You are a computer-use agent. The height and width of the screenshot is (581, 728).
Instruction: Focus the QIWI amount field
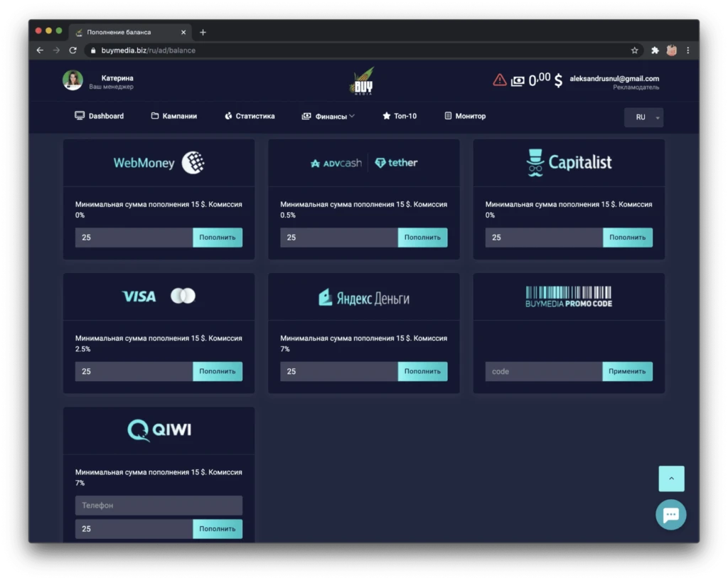click(x=134, y=528)
